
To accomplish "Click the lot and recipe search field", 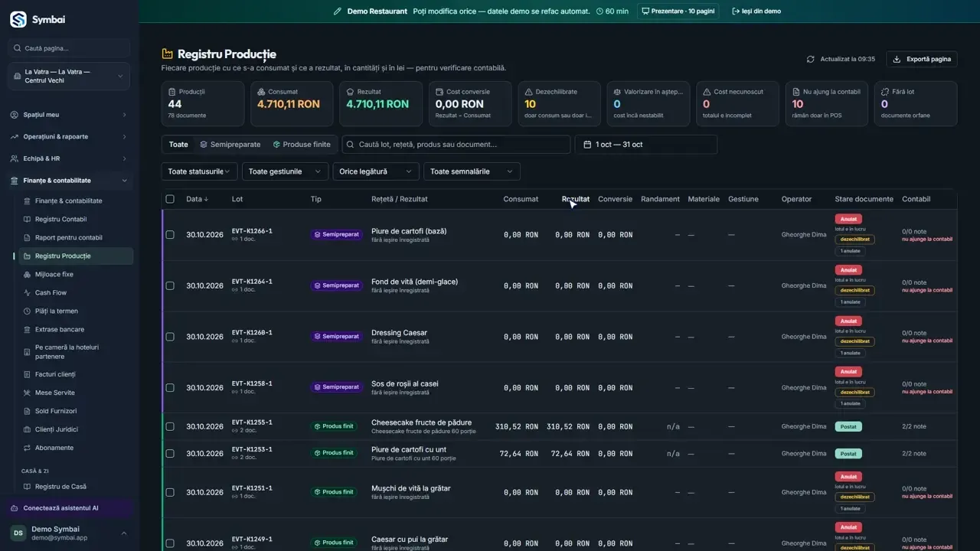I will [x=456, y=145].
